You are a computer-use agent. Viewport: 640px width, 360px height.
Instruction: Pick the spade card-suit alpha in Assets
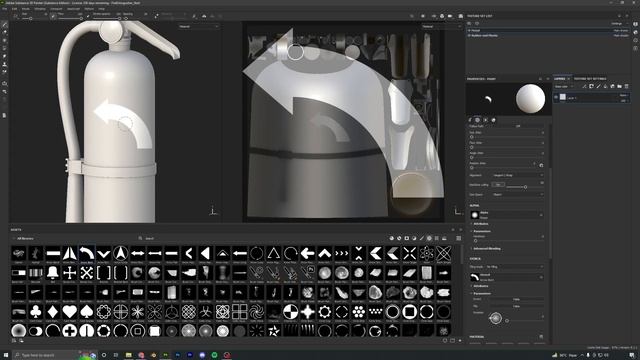pyautogui.click(x=87, y=312)
